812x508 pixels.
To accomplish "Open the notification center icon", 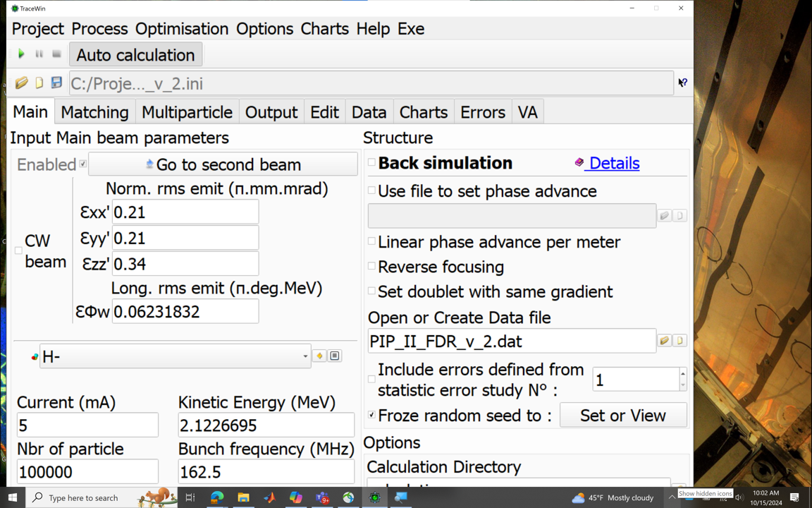I will point(794,497).
